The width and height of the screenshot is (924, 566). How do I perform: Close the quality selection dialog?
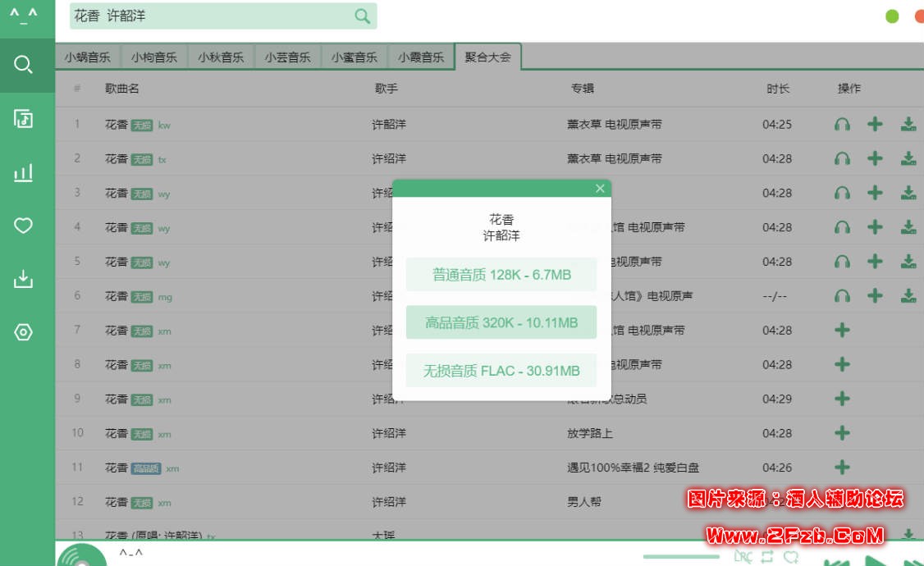(x=600, y=189)
